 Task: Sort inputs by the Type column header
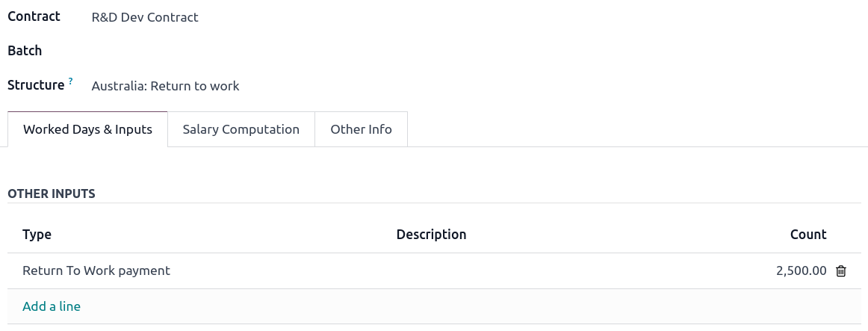tap(37, 235)
